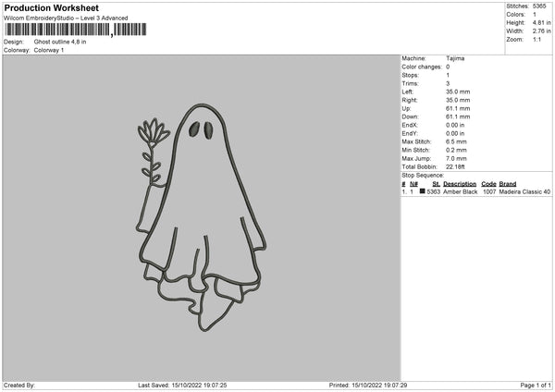Viewport: 555px width, 392px height.
Task: Click the Total Bobbin value 22.18ft
Action: coord(455,166)
